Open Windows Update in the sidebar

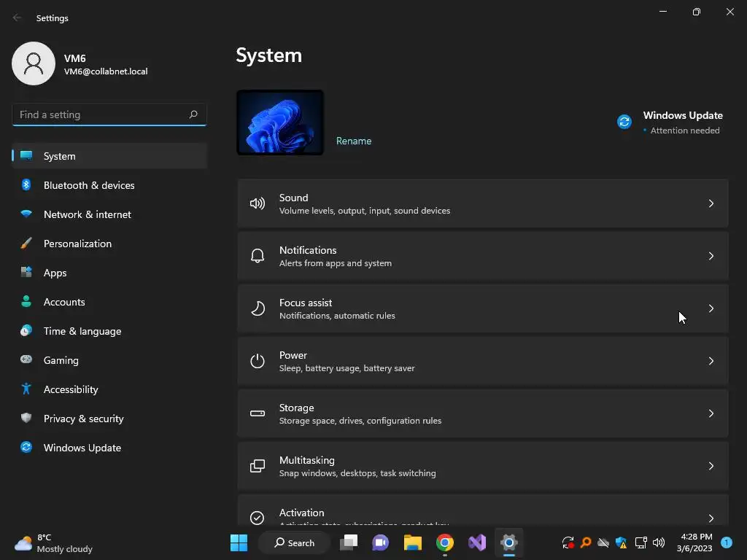tap(109, 448)
